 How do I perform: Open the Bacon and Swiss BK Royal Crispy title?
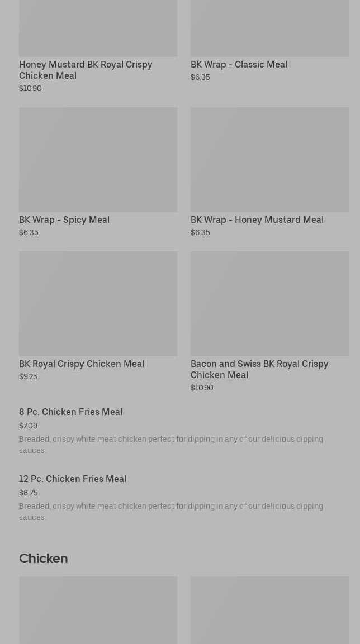[x=259, y=370]
